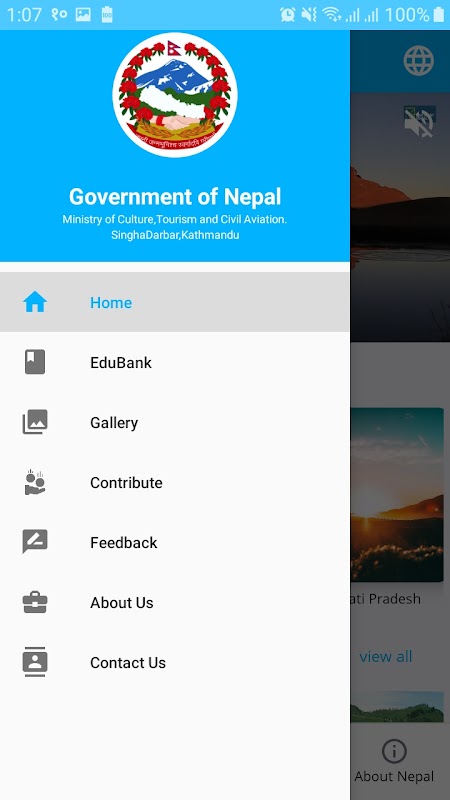Tap the "view all" link
The image size is (450, 800).
pyautogui.click(x=386, y=657)
